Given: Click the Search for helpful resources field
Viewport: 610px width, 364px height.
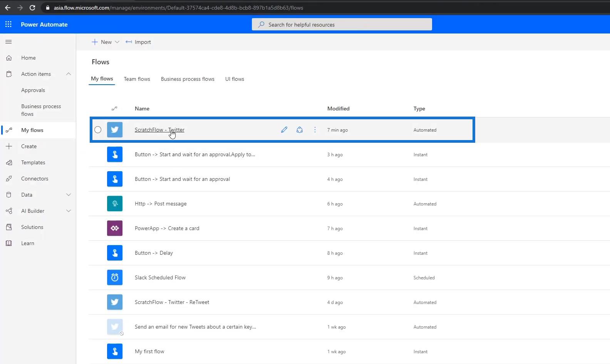Looking at the screenshot, I should (x=342, y=24).
